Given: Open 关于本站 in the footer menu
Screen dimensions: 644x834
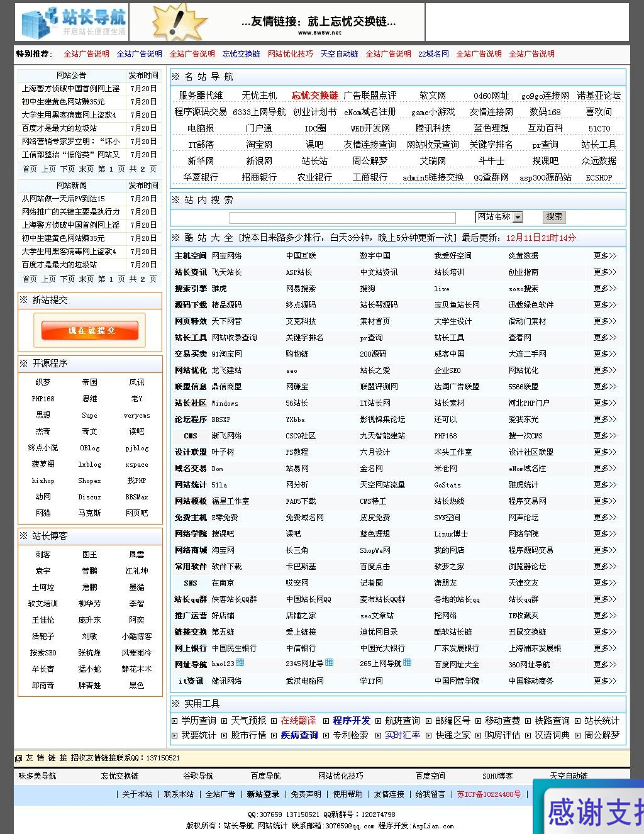Looking at the screenshot, I should [x=137, y=794].
